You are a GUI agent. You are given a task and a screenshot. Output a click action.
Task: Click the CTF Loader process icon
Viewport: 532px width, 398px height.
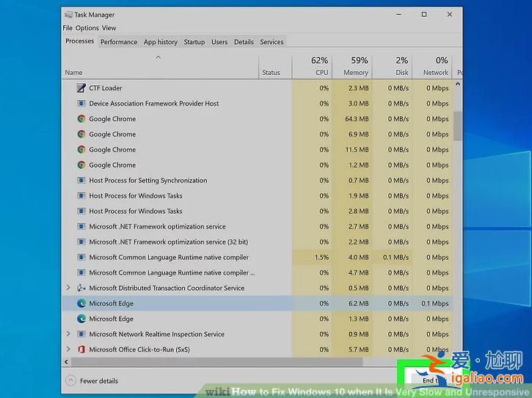[x=81, y=88]
